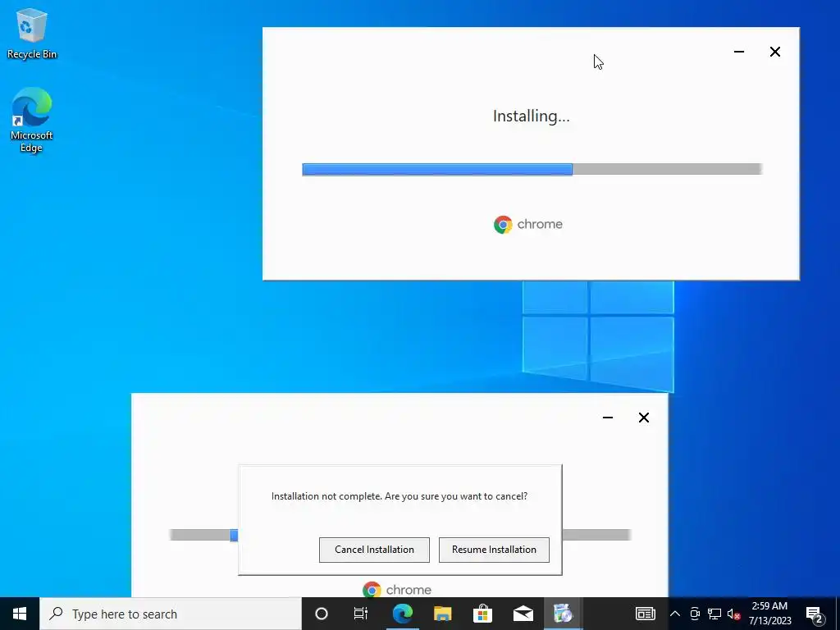Open the Action Center notifications icon
The image size is (840, 630).
pyautogui.click(x=815, y=614)
